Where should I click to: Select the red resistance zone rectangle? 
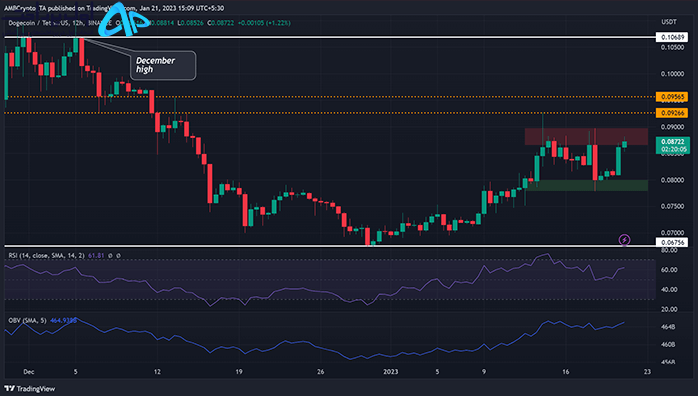click(586, 137)
